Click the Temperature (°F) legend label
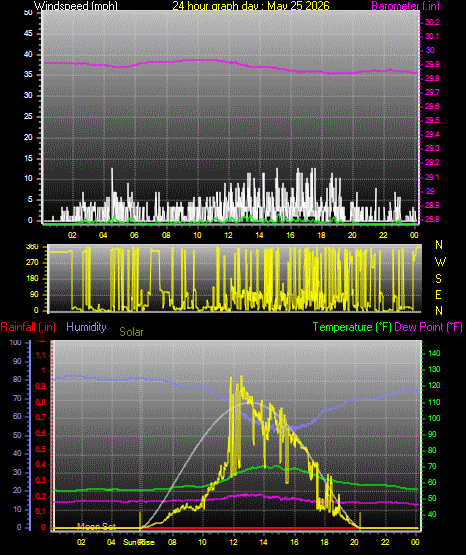The width and height of the screenshot is (466, 555). pos(352,327)
